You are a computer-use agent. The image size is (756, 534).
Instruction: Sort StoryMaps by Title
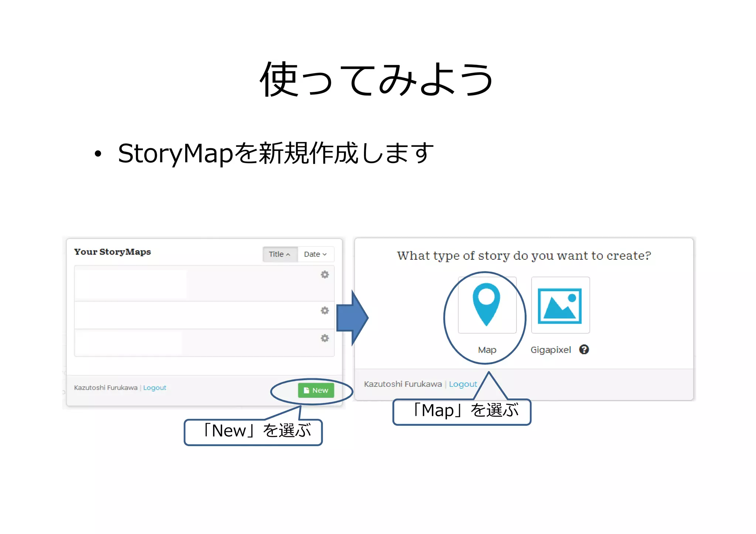tap(280, 254)
